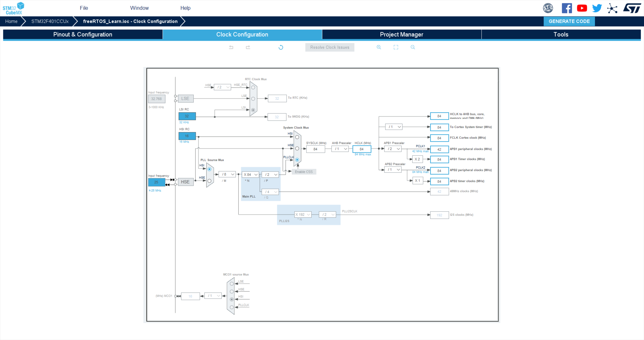Viewport: 644px width, 340px height.
Task: Open the MCO1 /1 divider dropdown
Action: click(x=213, y=296)
